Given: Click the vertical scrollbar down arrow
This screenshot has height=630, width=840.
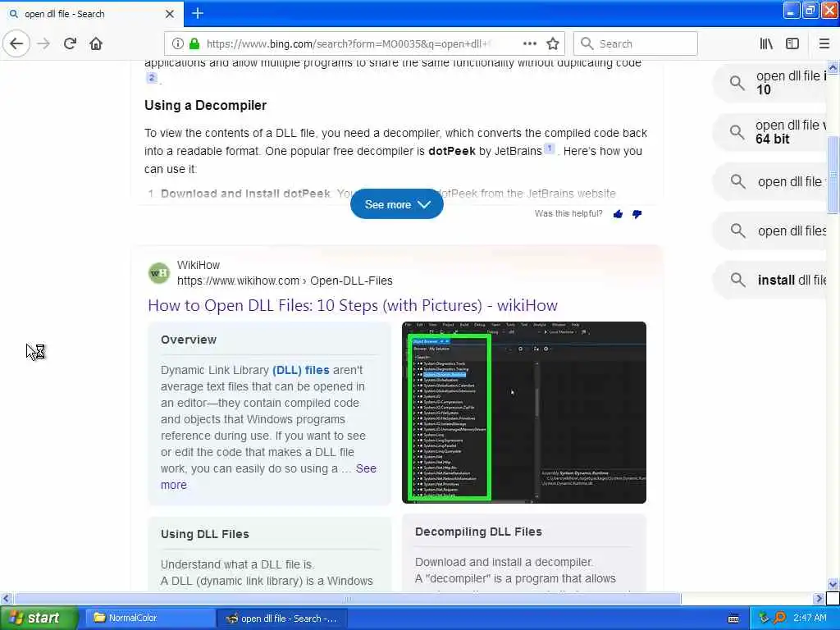Looking at the screenshot, I should pos(833,584).
